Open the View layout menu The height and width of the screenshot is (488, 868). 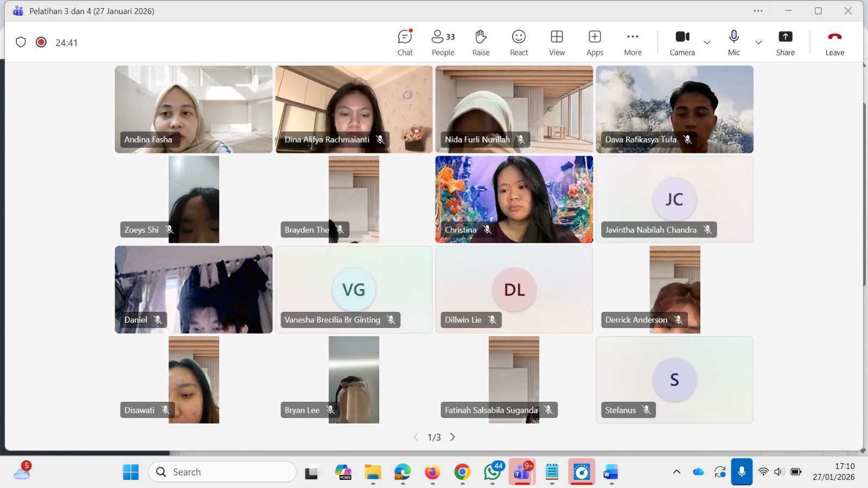pos(557,42)
